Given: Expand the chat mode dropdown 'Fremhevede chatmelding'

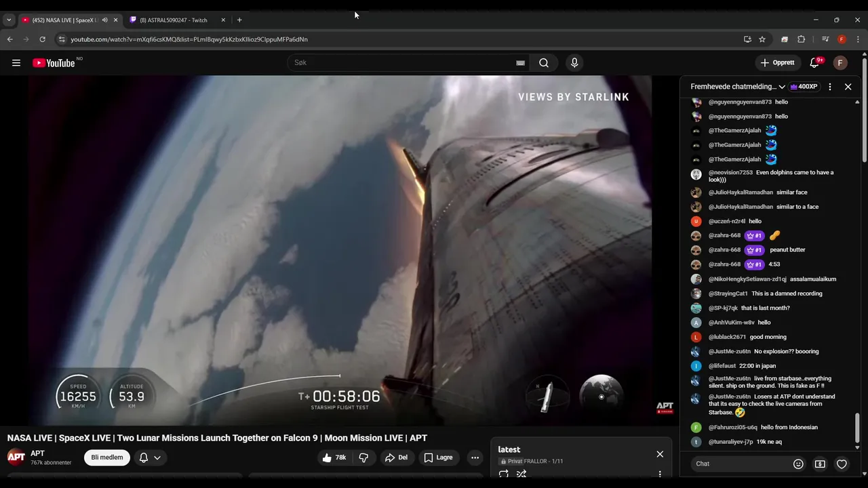Looking at the screenshot, I should 737,87.
